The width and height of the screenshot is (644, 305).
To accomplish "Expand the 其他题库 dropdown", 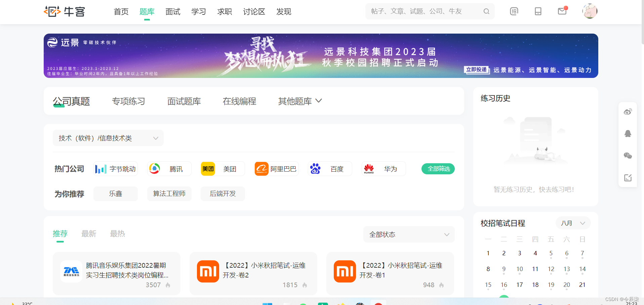I will [x=300, y=101].
